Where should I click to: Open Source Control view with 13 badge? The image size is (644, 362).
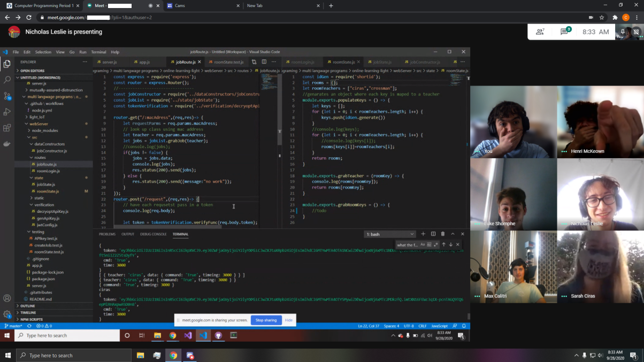[x=7, y=96]
